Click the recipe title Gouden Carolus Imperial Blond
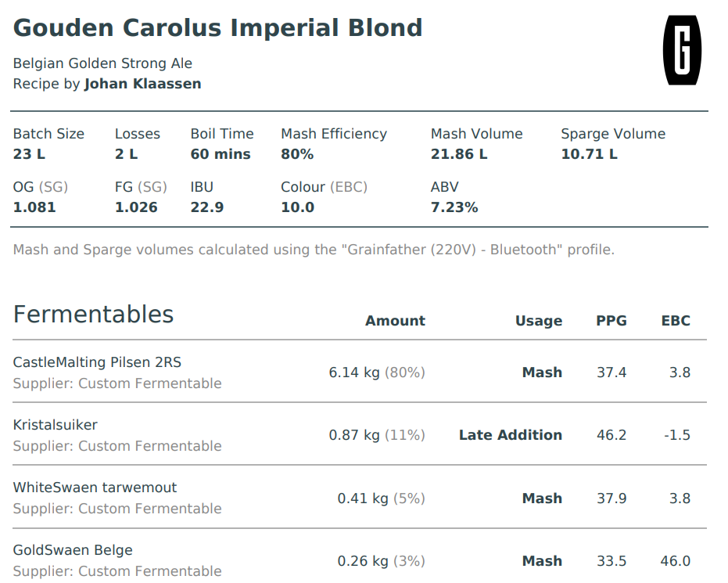This screenshot has height=583, width=728. [x=217, y=28]
